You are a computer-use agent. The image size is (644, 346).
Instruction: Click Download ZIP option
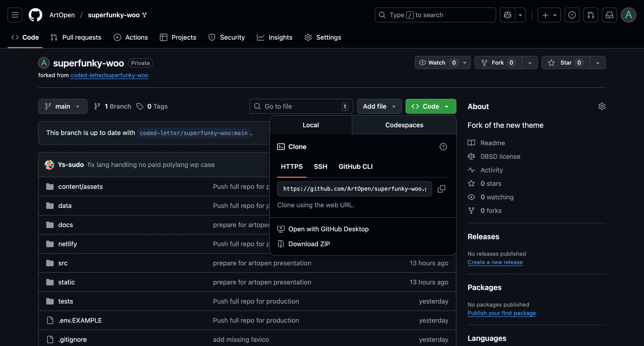point(309,244)
